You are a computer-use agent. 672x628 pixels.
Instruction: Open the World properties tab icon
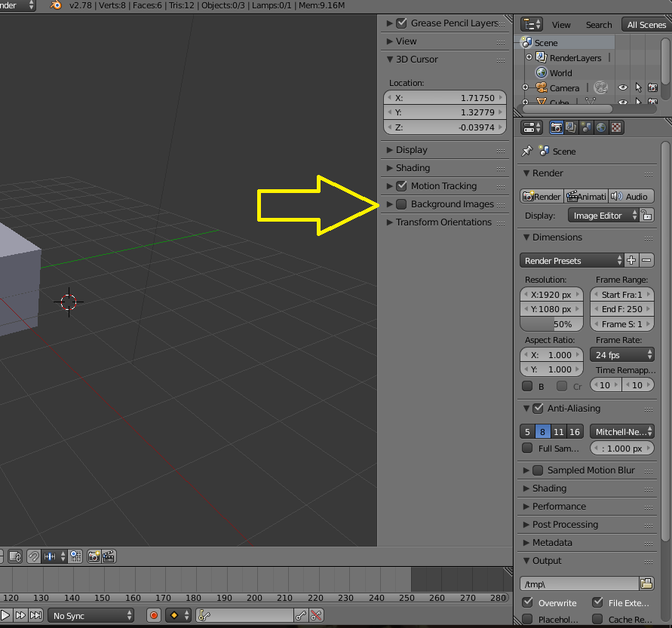pos(601,127)
